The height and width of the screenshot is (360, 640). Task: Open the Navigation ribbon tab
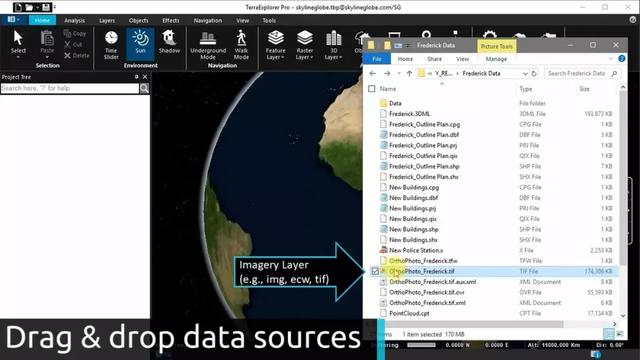point(208,20)
